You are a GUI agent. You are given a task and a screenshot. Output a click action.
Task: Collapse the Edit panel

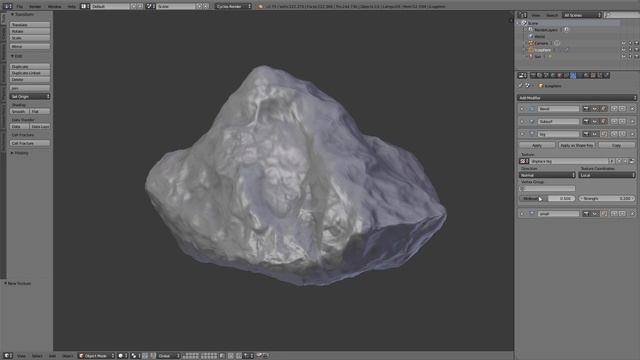click(13, 56)
